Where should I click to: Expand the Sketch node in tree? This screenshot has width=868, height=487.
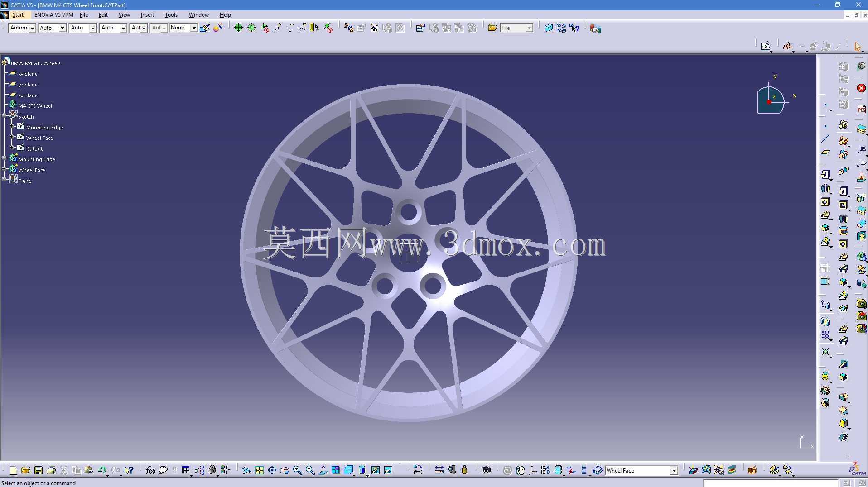pos(5,116)
